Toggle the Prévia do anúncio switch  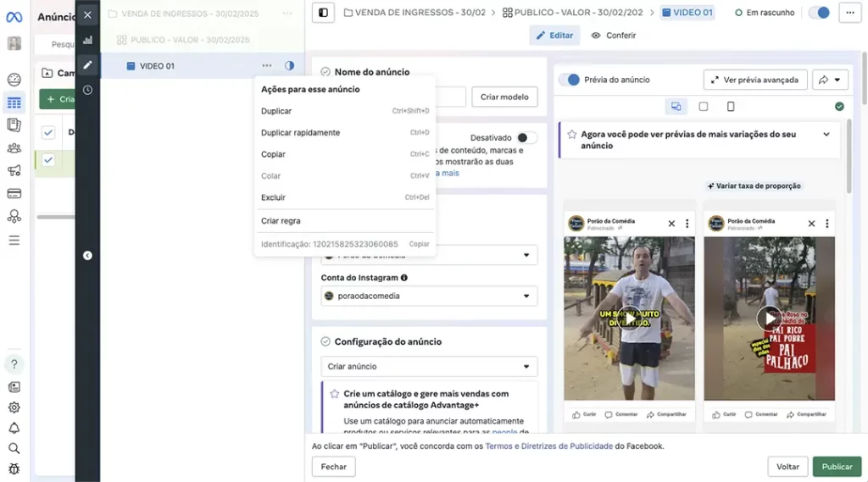(x=570, y=80)
